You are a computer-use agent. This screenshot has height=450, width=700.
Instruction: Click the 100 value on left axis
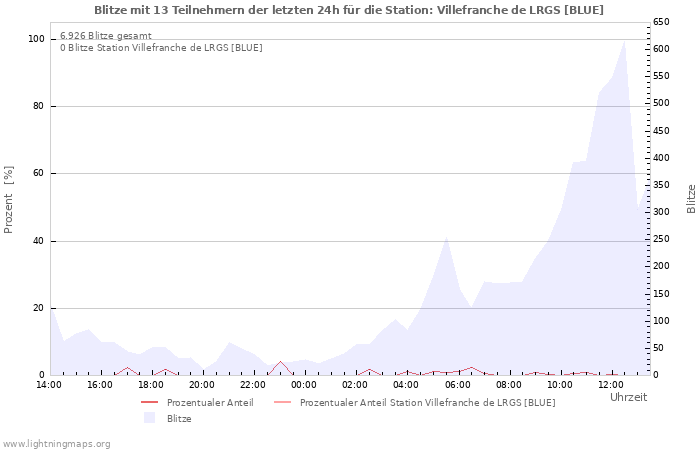point(37,39)
